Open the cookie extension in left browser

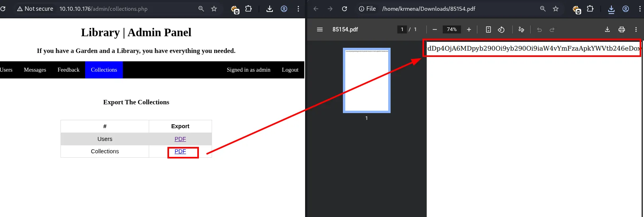pos(235,9)
